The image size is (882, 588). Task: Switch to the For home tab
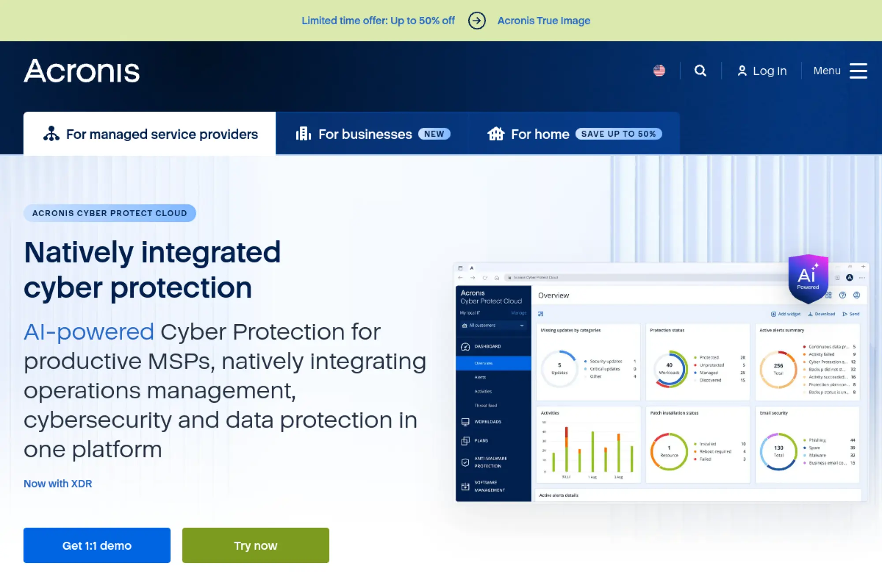pos(539,134)
